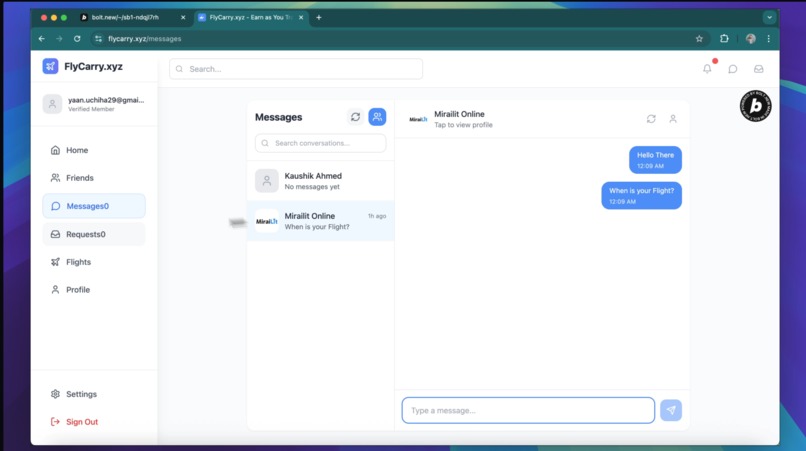Expand the tab search dropdown arrow
Screen dimensions: 806x451
click(x=769, y=17)
